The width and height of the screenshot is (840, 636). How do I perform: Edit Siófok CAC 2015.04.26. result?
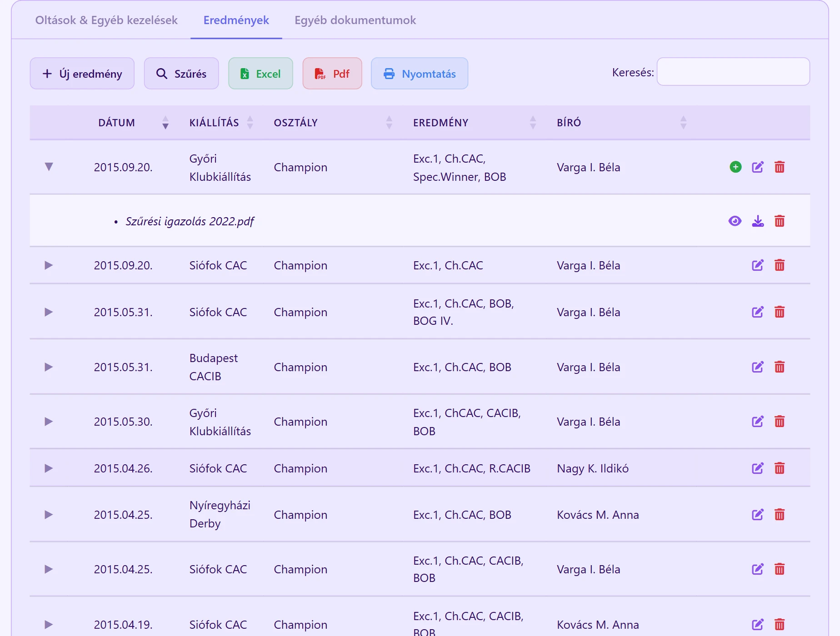(x=758, y=468)
